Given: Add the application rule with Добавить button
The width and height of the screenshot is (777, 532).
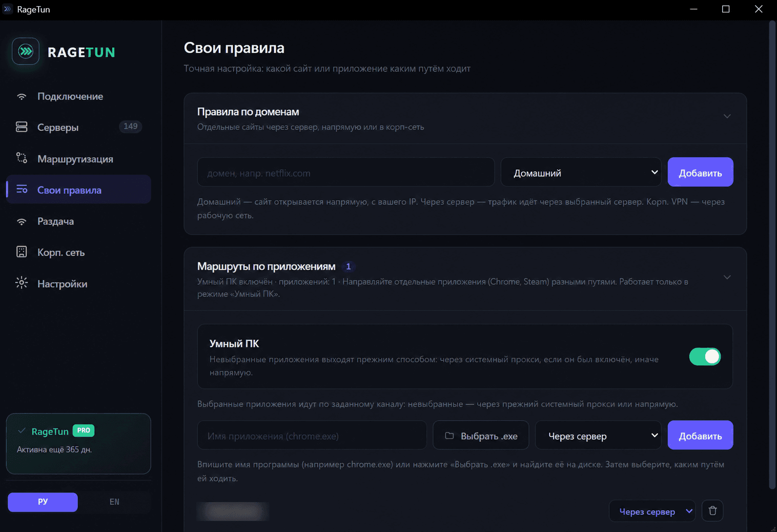Looking at the screenshot, I should click(x=700, y=435).
